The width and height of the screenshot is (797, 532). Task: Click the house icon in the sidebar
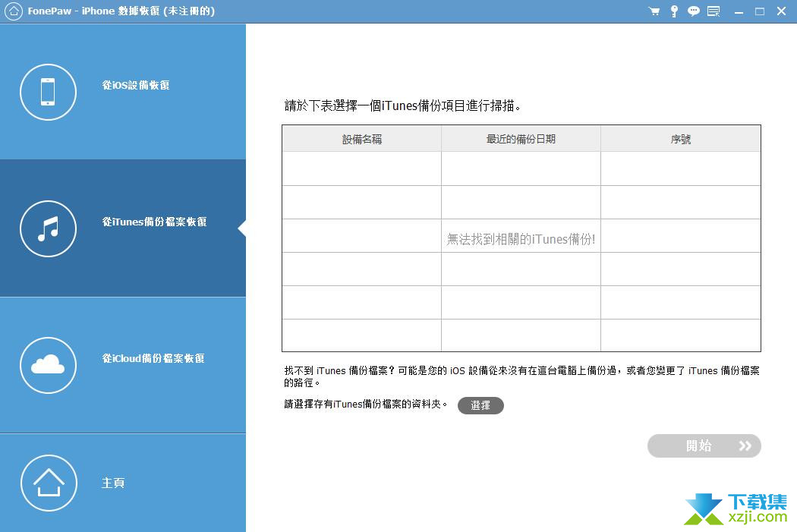click(x=49, y=483)
